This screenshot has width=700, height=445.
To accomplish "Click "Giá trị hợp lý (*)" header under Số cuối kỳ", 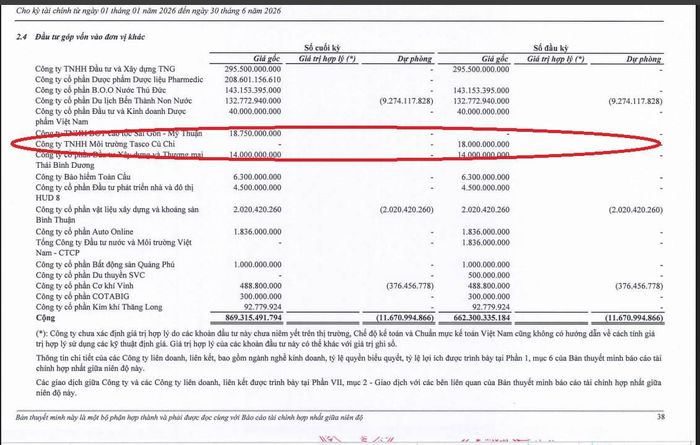I will tap(327, 58).
